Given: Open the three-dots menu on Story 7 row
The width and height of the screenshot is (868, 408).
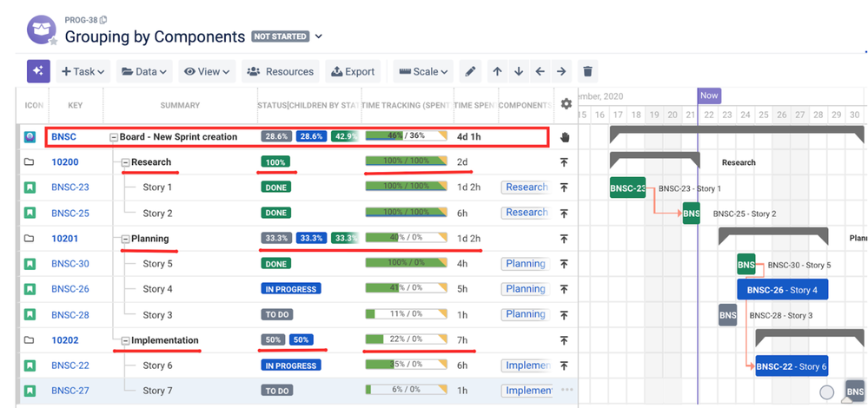Looking at the screenshot, I should click(567, 389).
